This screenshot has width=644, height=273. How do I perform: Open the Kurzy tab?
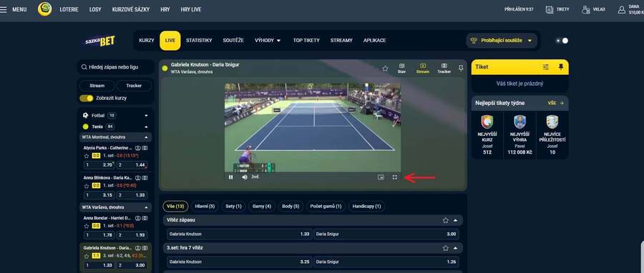[x=147, y=41]
